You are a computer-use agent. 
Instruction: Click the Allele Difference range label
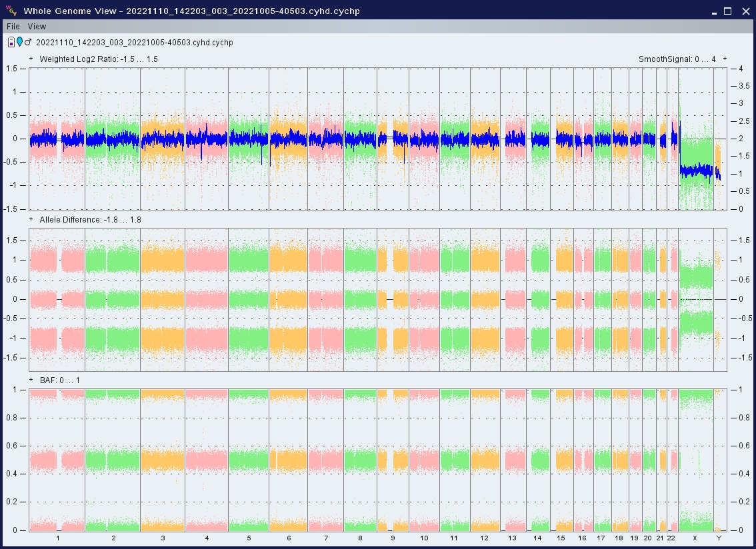pyautogui.click(x=90, y=220)
